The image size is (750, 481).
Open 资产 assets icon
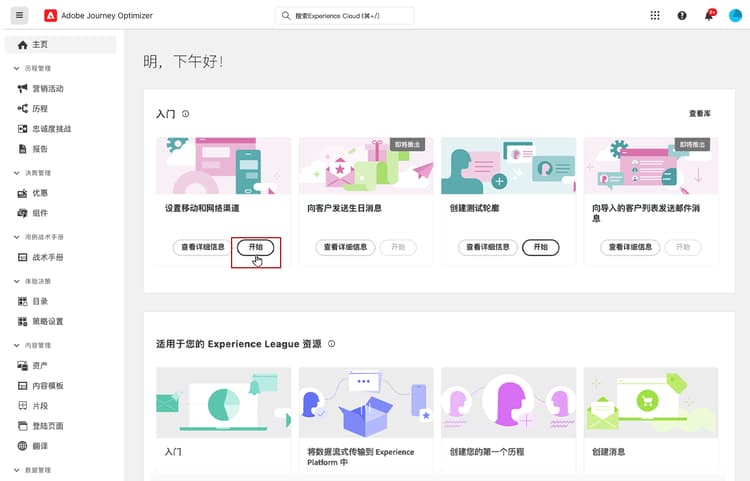pos(22,366)
